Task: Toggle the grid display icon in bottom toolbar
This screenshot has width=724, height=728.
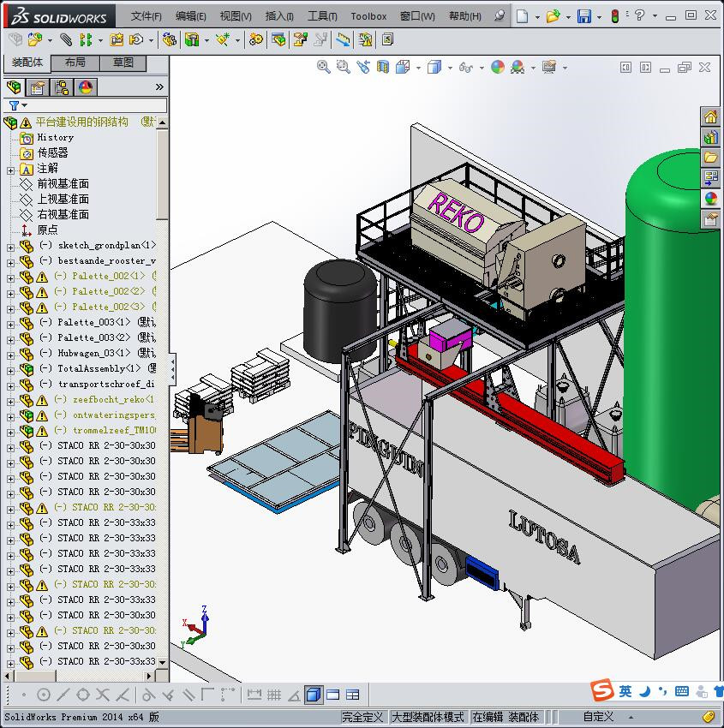Action: pyautogui.click(x=274, y=695)
